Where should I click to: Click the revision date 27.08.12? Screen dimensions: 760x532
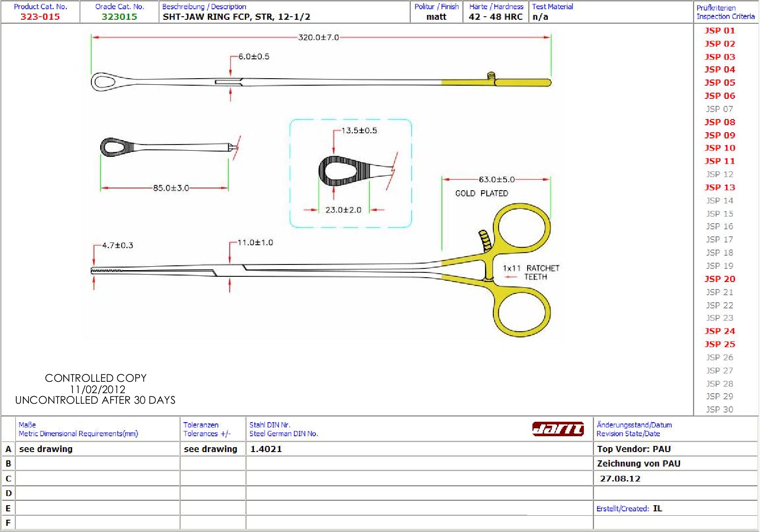[x=620, y=479]
